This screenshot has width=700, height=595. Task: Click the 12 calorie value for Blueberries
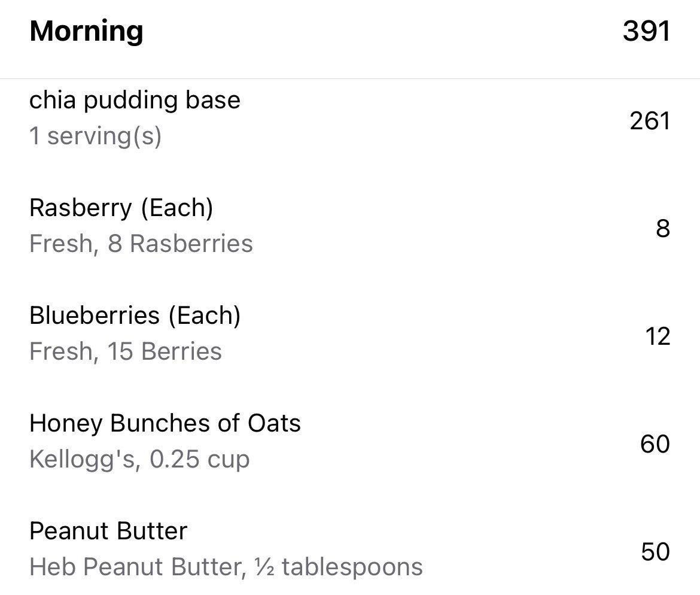(x=657, y=336)
